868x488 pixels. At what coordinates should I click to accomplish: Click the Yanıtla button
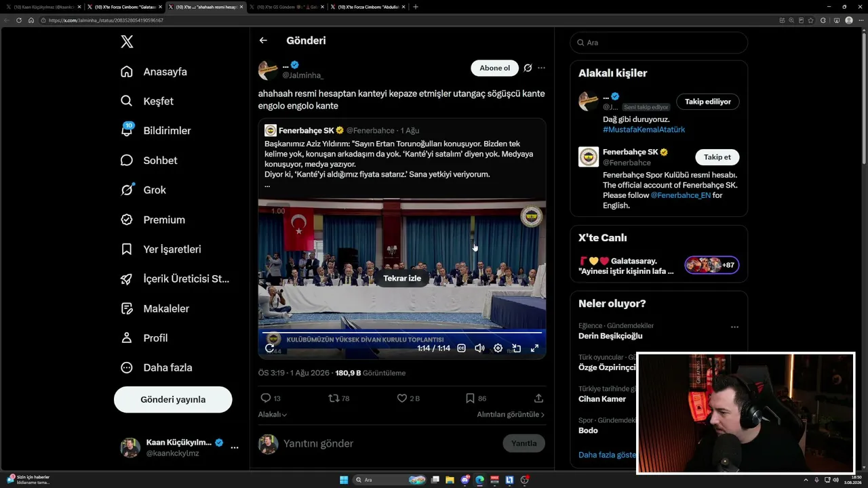[x=524, y=443]
